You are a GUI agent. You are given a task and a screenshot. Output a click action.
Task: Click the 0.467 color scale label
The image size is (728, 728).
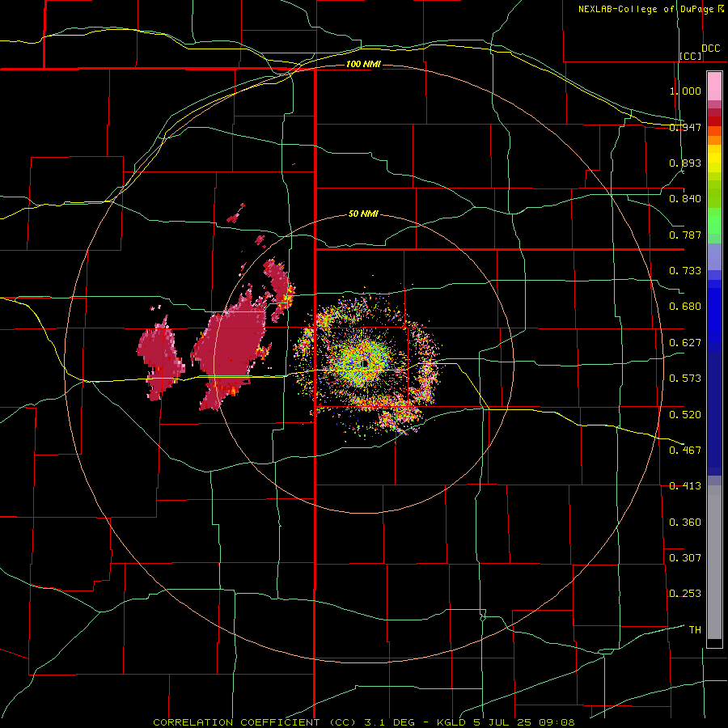point(685,451)
